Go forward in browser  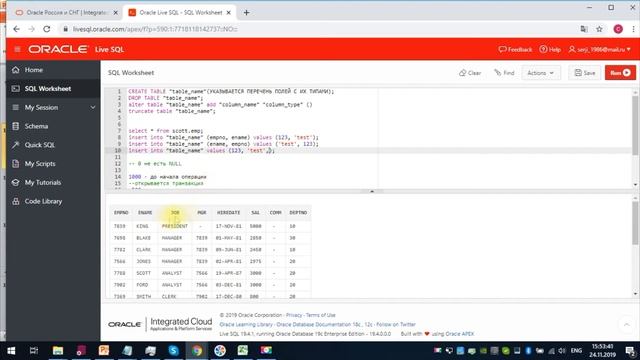31,29
